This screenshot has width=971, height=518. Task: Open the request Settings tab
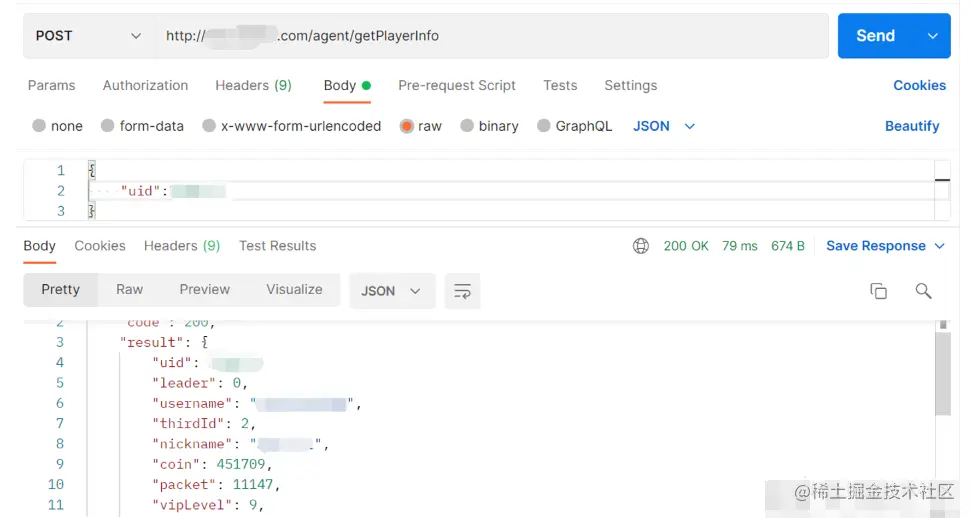[x=630, y=86]
